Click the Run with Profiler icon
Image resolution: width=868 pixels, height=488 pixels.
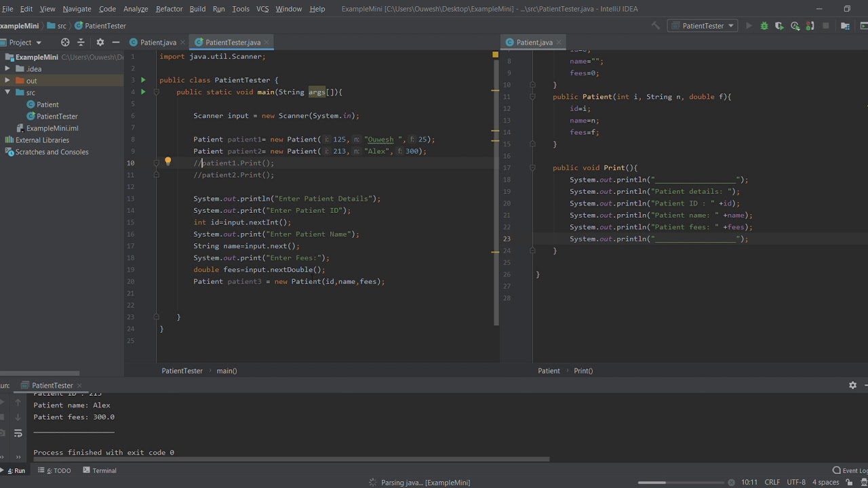click(x=795, y=26)
